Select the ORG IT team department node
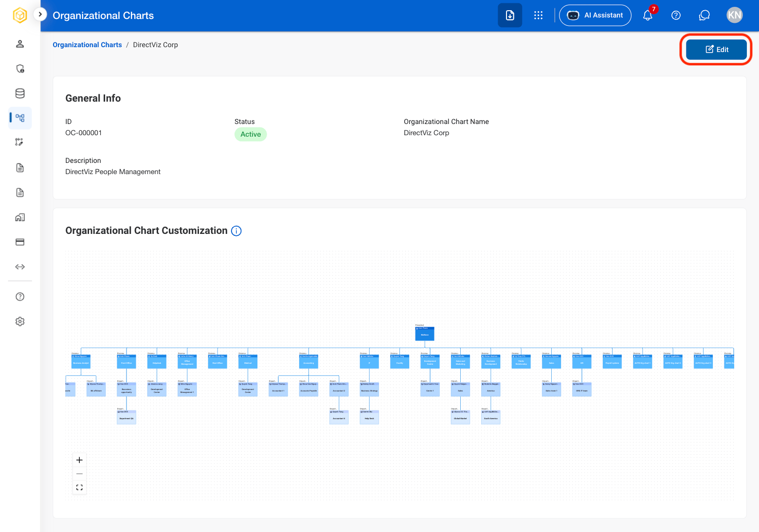The width and height of the screenshot is (759, 532). [x=582, y=389]
